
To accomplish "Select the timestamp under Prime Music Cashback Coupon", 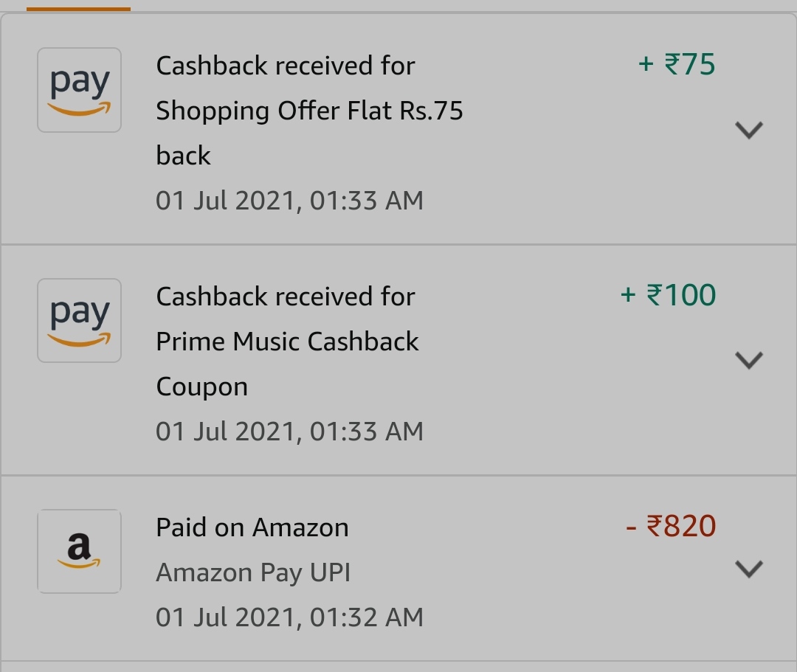I will pos(289,432).
